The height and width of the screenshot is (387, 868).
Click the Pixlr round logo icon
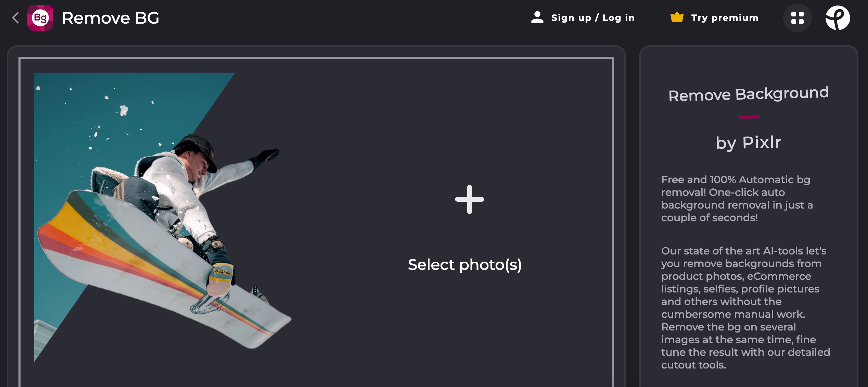click(x=838, y=18)
